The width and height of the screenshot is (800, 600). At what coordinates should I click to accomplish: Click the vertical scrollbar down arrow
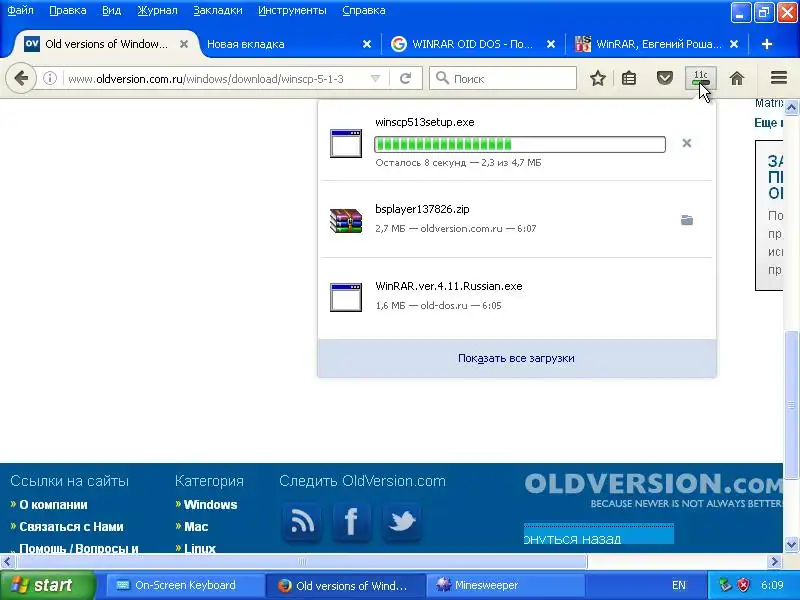pyautogui.click(x=791, y=544)
